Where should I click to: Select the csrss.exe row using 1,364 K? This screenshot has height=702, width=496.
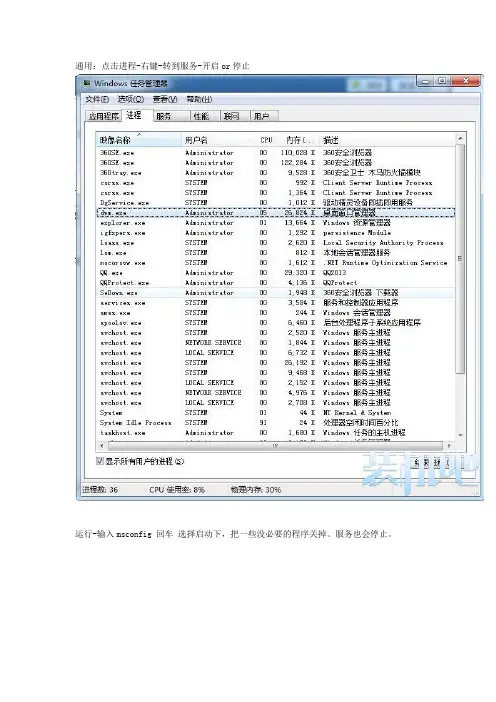point(276,193)
